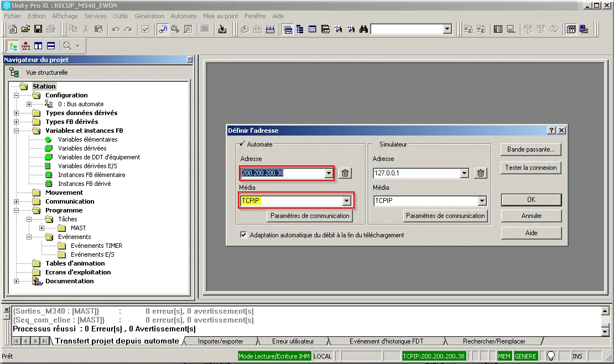The width and height of the screenshot is (614, 364).
Task: Select Tables d'animation in tree
Action: point(75,263)
